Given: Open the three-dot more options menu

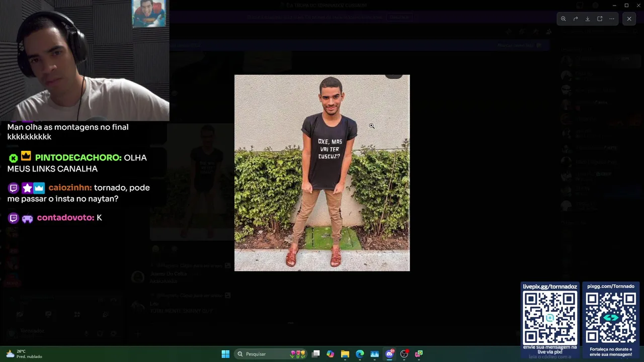Looking at the screenshot, I should (x=612, y=19).
